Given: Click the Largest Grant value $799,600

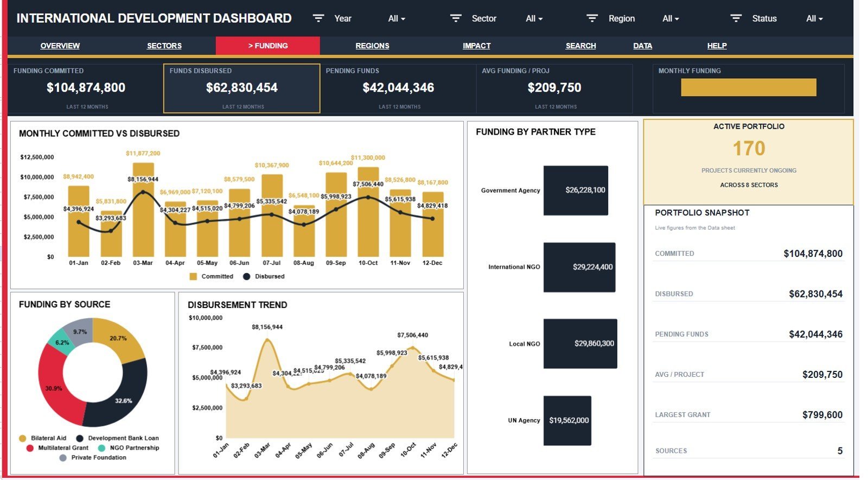Looking at the screenshot, I should coord(822,414).
